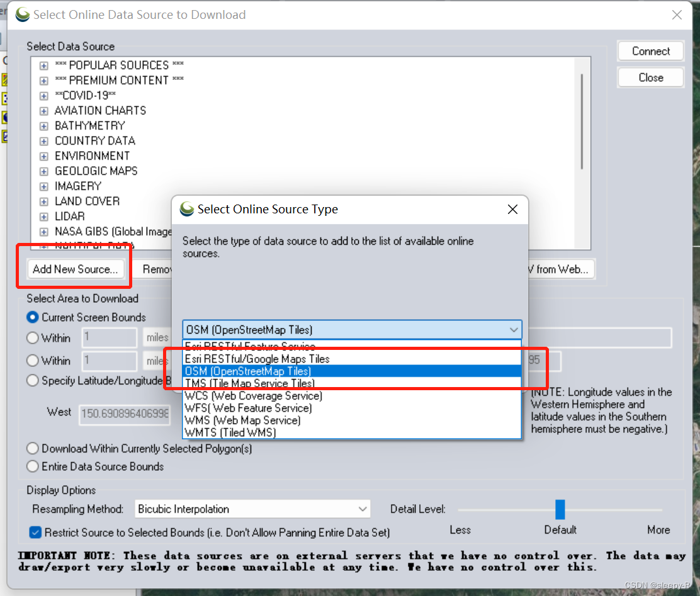
Task: Select Entire Data Source Bounds option
Action: point(32,466)
